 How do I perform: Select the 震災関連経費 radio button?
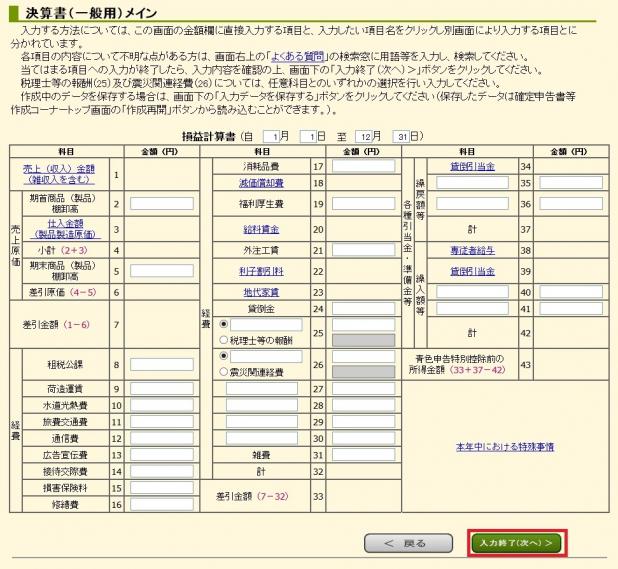(223, 372)
